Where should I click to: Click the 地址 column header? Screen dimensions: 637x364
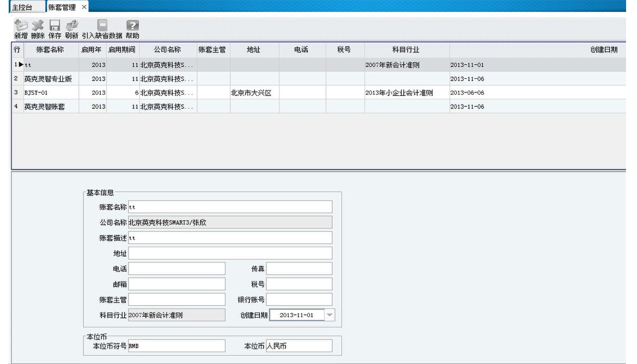click(x=254, y=50)
